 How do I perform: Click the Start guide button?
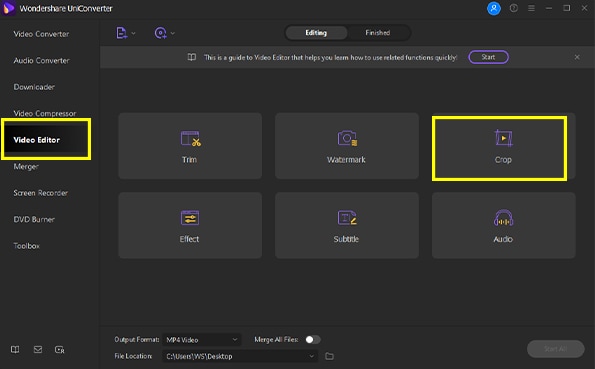(488, 57)
